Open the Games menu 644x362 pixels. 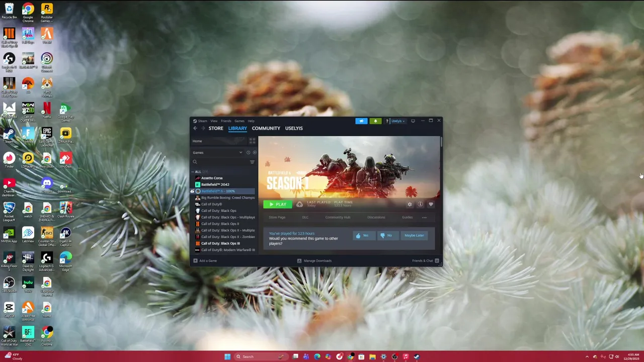point(239,121)
